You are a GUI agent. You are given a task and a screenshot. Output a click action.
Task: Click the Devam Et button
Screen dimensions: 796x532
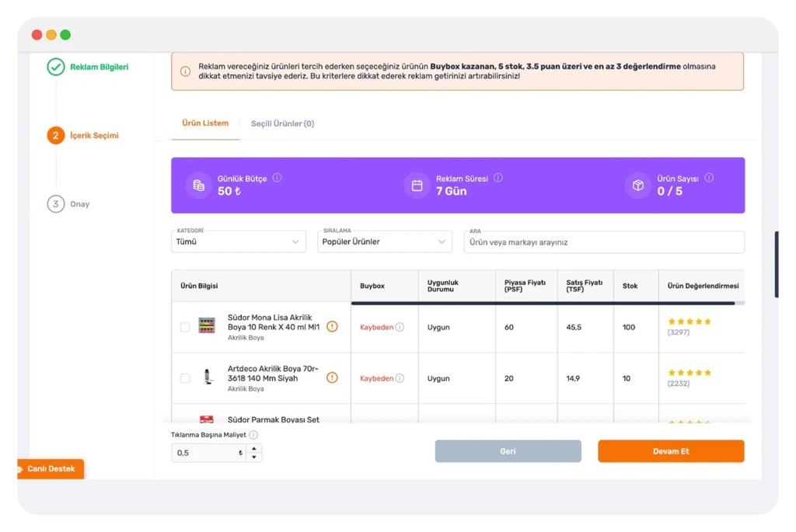pos(671,451)
